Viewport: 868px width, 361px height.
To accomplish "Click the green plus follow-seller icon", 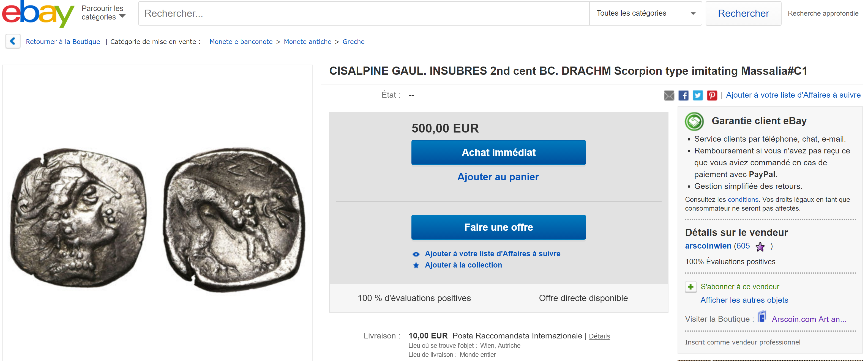I will click(x=690, y=287).
